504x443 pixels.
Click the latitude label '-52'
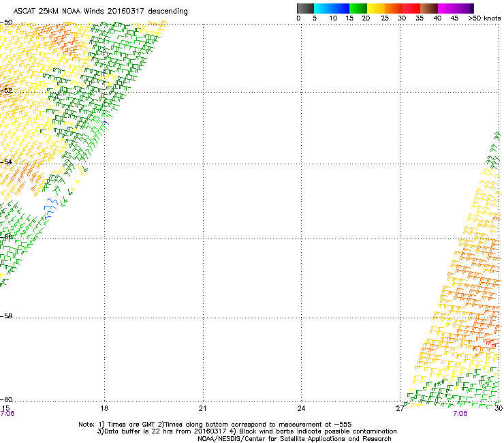[x=6, y=91]
